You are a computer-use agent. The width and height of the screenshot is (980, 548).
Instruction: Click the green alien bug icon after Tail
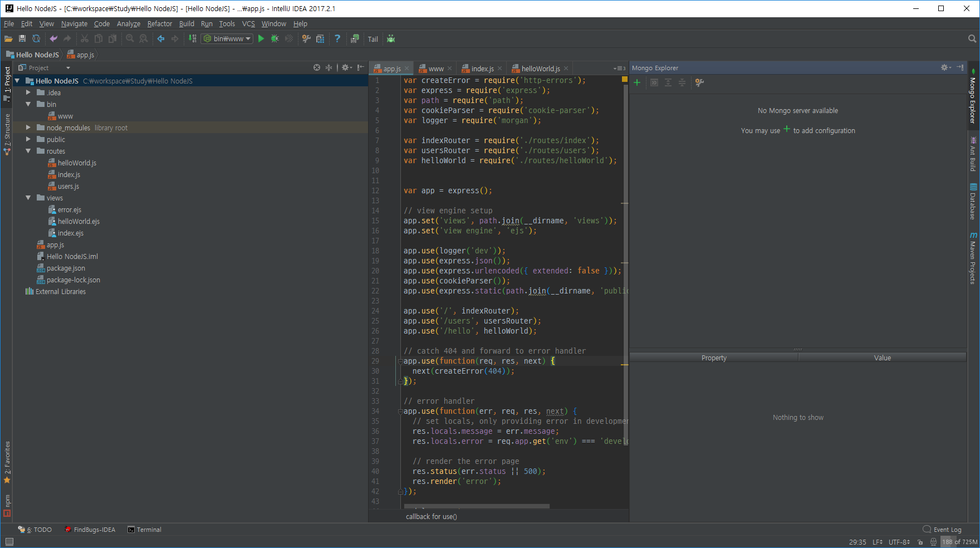[x=391, y=39]
